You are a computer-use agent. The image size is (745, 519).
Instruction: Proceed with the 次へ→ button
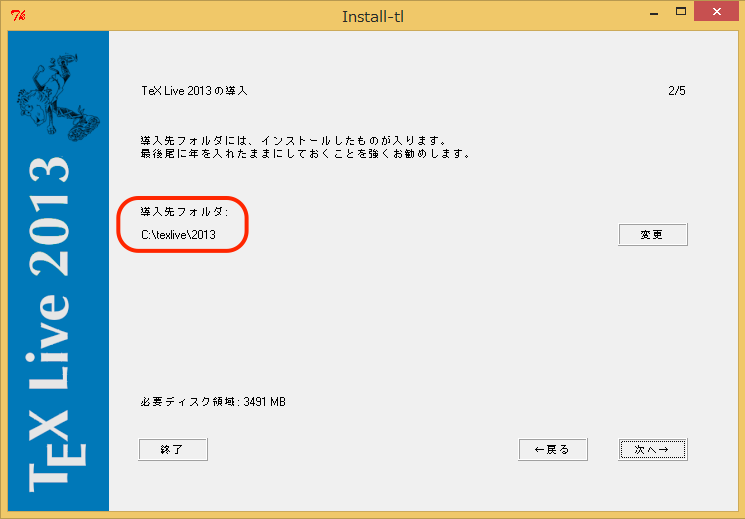653,450
